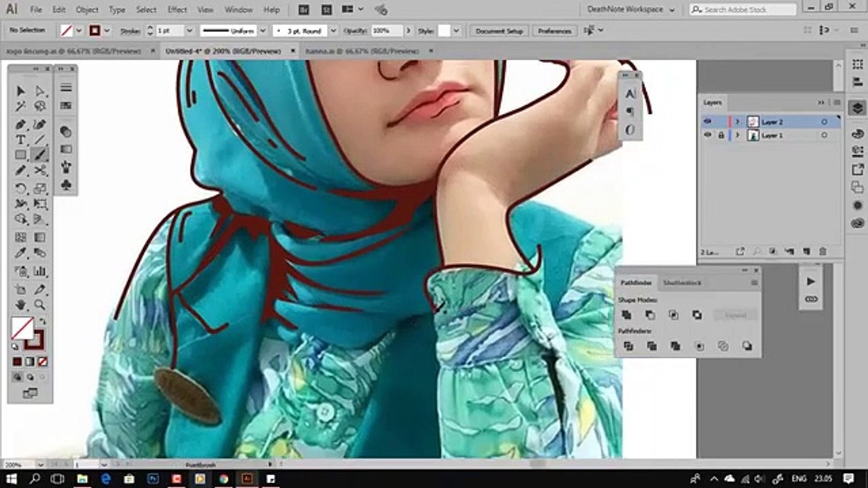868x488 pixels.
Task: Open the fill color dropdown arrow
Action: 79,30
